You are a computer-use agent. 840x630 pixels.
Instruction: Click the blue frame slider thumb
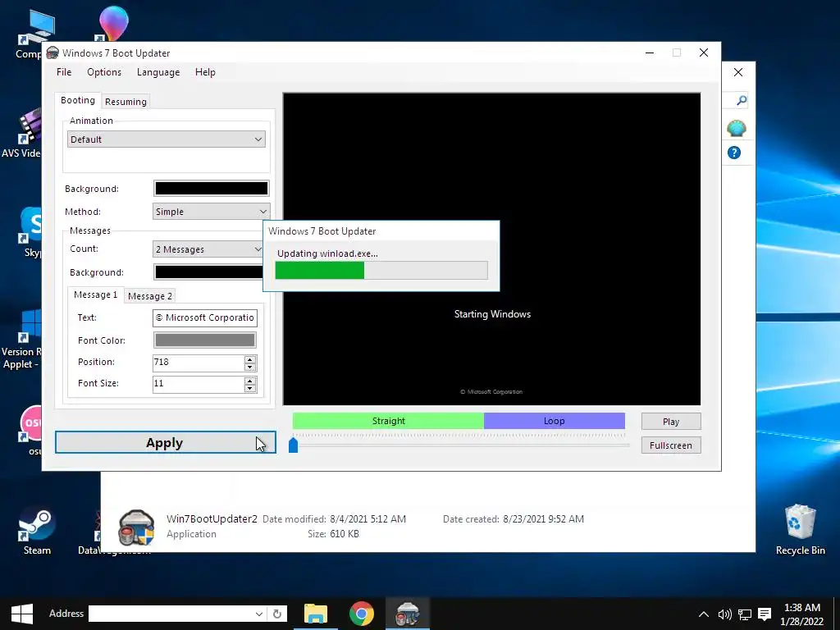tap(293, 445)
